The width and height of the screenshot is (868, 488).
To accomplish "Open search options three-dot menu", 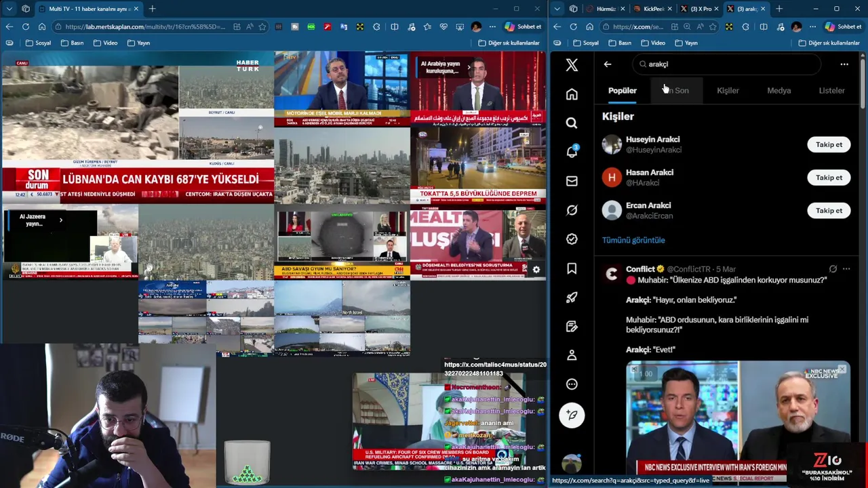I will [x=844, y=64].
